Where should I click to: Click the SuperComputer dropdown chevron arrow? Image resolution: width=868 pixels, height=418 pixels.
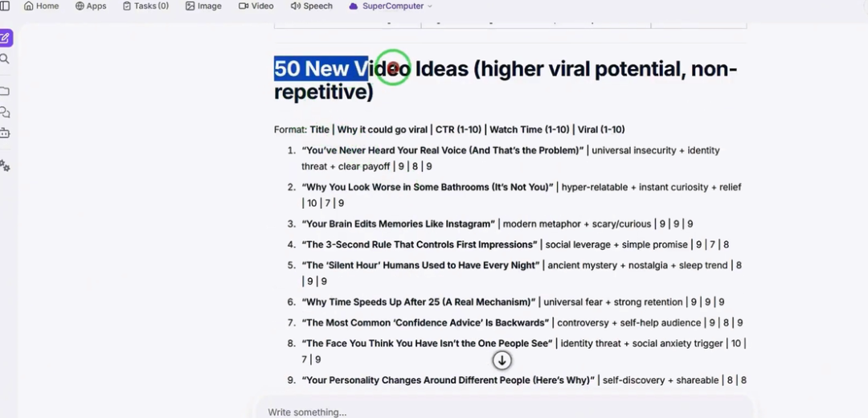(x=430, y=6)
